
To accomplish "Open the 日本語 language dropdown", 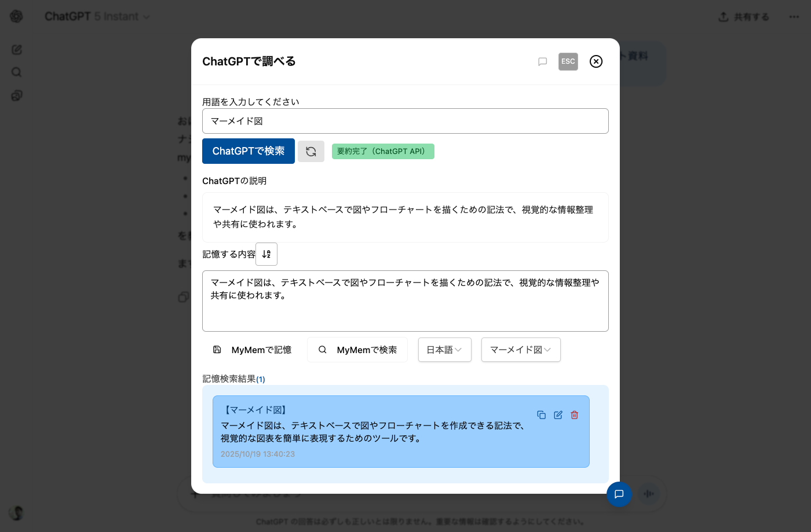I will [x=444, y=350].
